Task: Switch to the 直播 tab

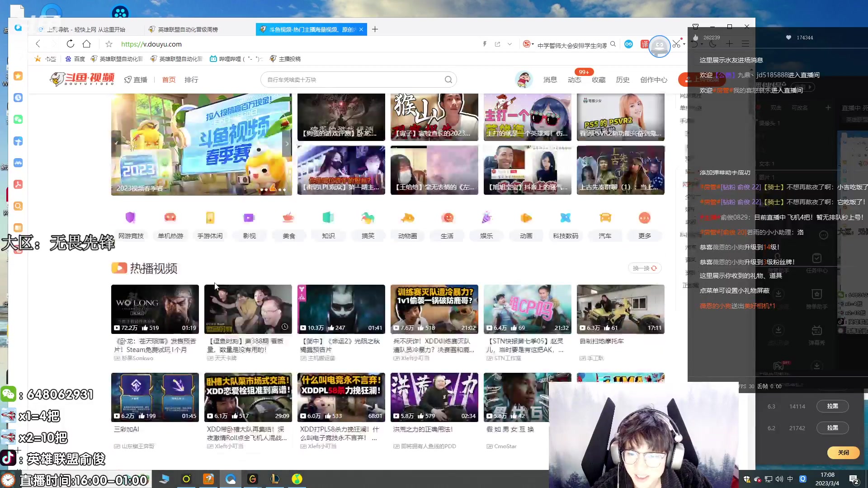Action: (136, 80)
